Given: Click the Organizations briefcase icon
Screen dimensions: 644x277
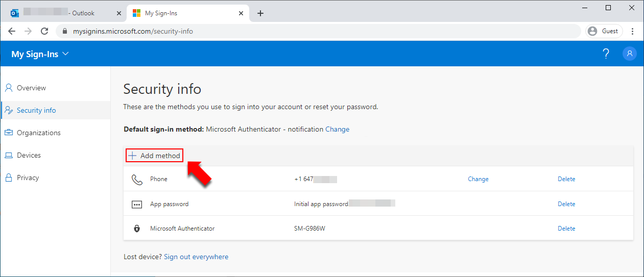Looking at the screenshot, I should pos(9,133).
